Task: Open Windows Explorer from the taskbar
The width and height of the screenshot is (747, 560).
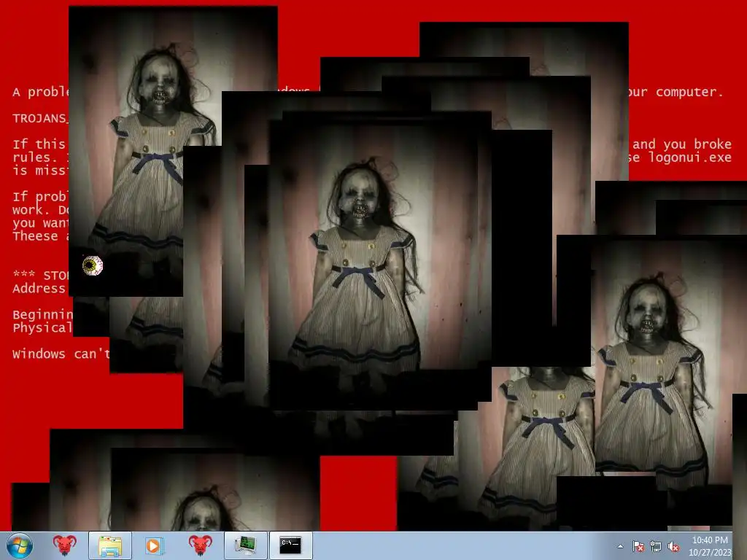Action: point(110,545)
